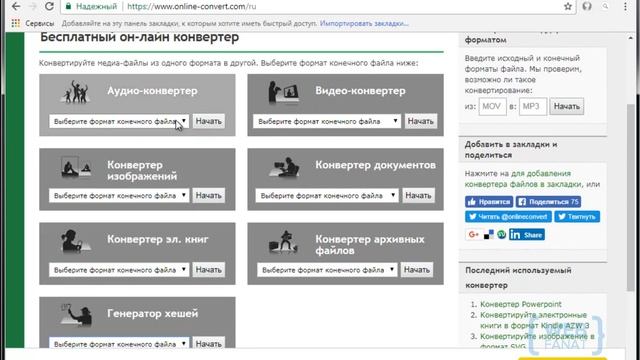
Task: Open hash generator format dropdown
Action: click(x=119, y=343)
